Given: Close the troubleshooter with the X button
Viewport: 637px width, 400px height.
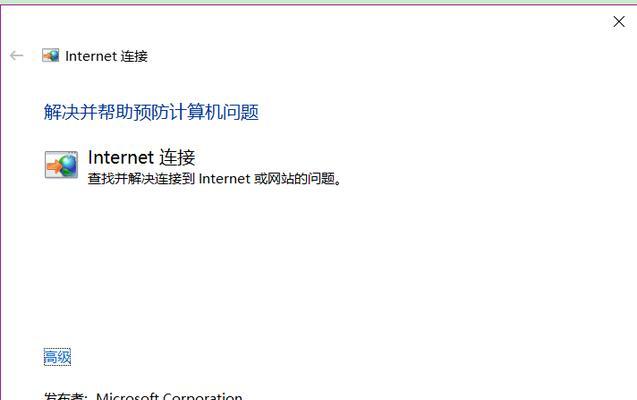Looking at the screenshot, I should pos(619,22).
